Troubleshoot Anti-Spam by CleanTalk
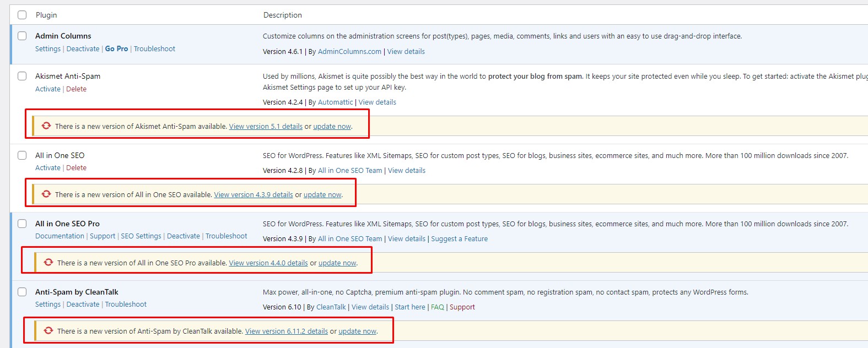Screen dimensions: 868x348 [126, 304]
